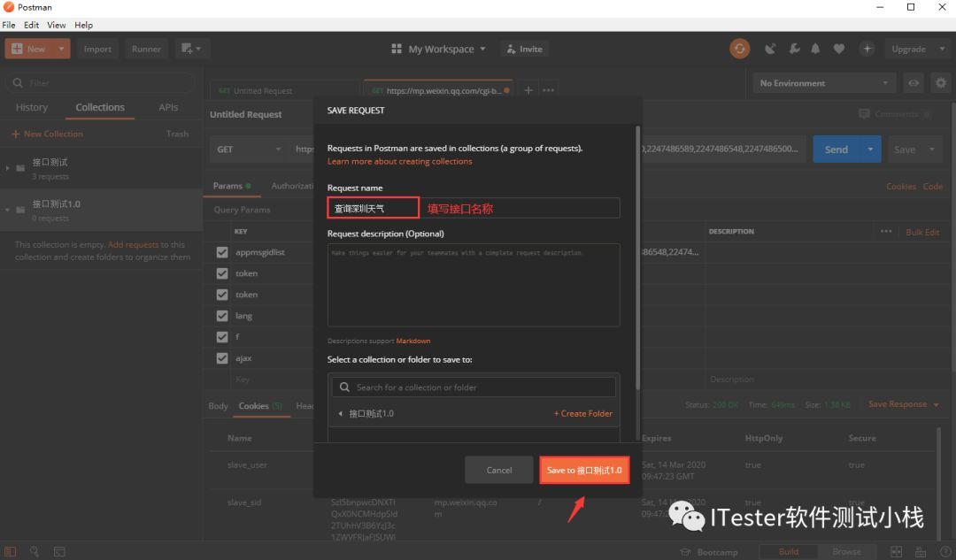Click the Upgrade button
Image resolution: width=956 pixels, height=560 pixels.
(908, 49)
